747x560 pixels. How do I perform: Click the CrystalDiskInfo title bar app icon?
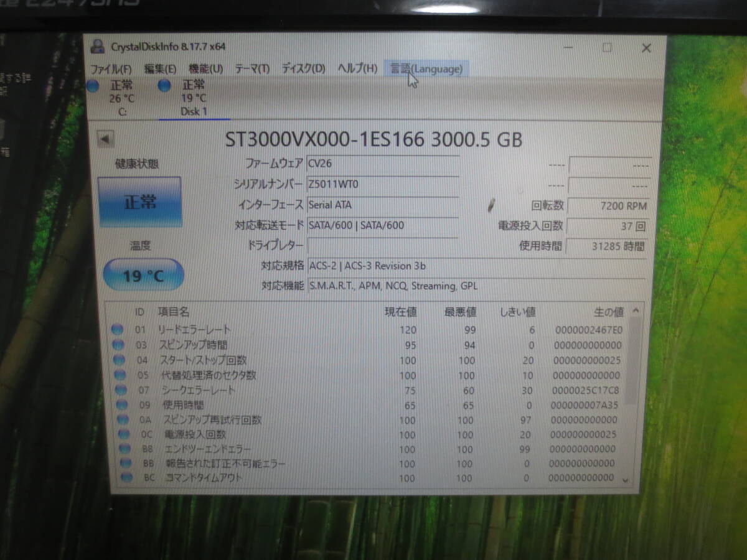[x=97, y=45]
